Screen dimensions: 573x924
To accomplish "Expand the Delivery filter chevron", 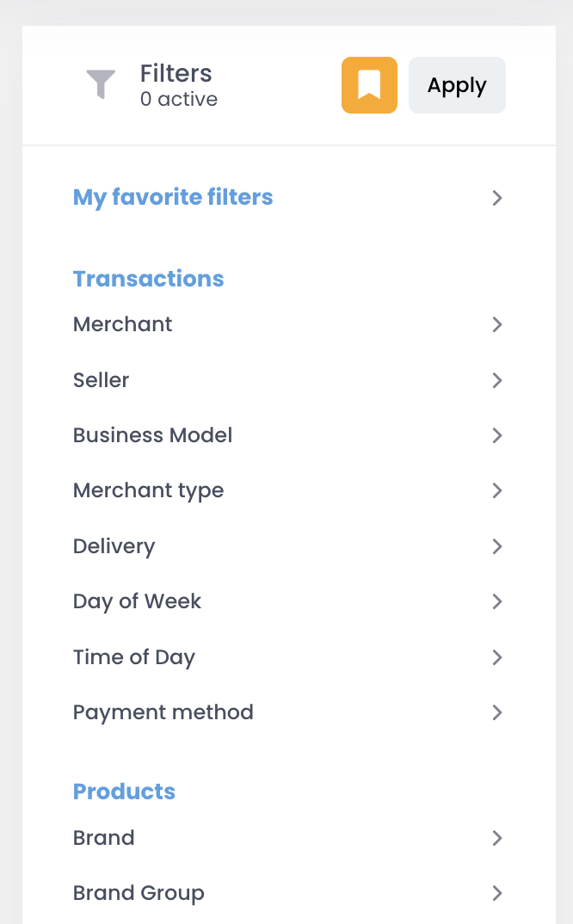I will point(497,546).
